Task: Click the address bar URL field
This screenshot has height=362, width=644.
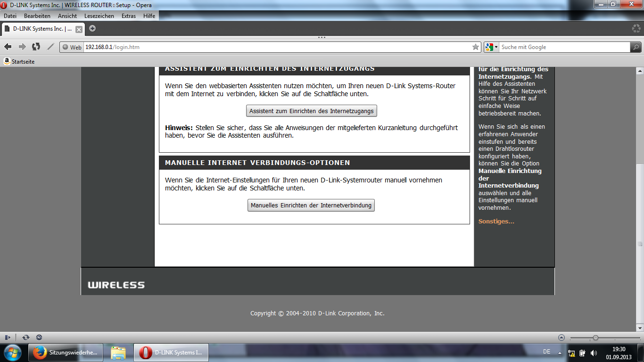Action: (x=277, y=47)
